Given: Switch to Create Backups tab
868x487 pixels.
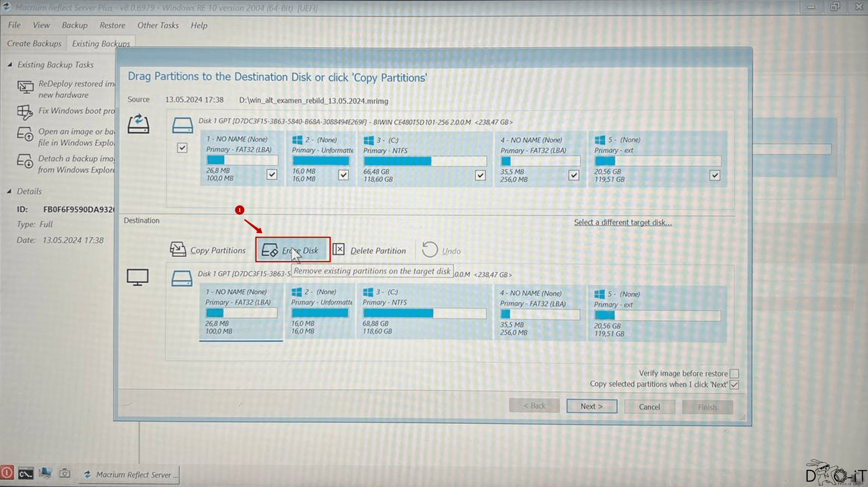Looking at the screenshot, I should click(34, 44).
